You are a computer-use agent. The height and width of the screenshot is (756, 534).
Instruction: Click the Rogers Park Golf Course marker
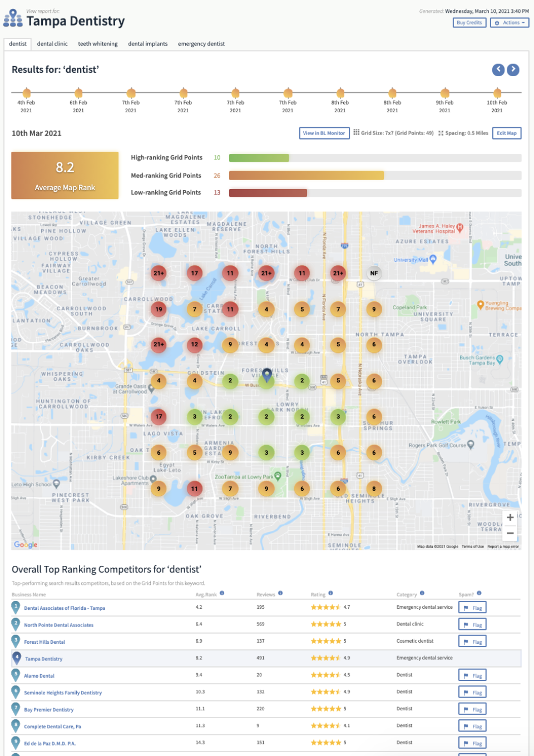click(x=471, y=444)
